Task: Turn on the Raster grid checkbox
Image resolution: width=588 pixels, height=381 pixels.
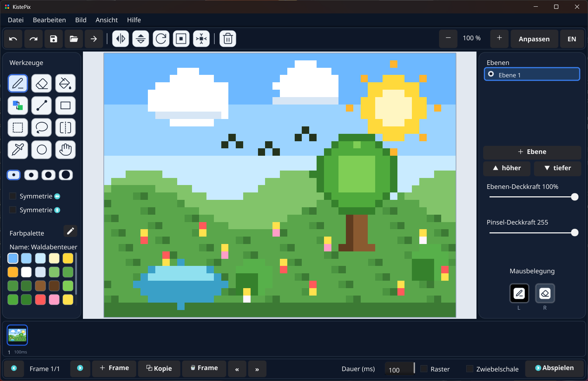Action: click(x=424, y=369)
